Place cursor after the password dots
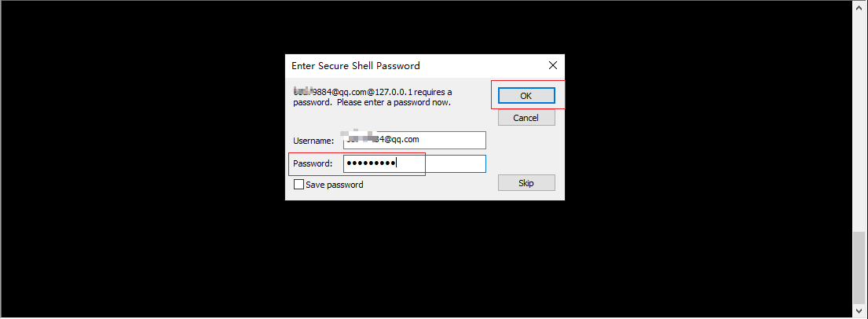This screenshot has height=319, width=868. point(397,163)
